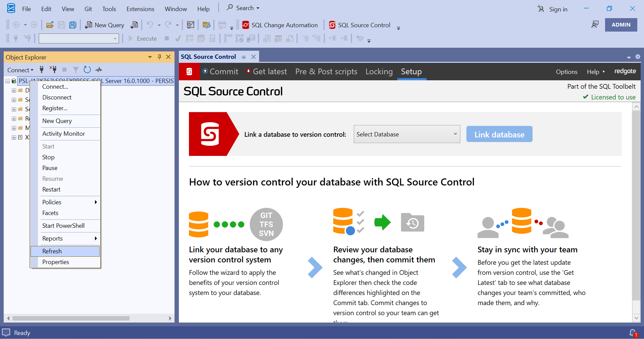This screenshot has width=644, height=339.
Task: Click the Save All icon in toolbar
Action: coord(72,25)
